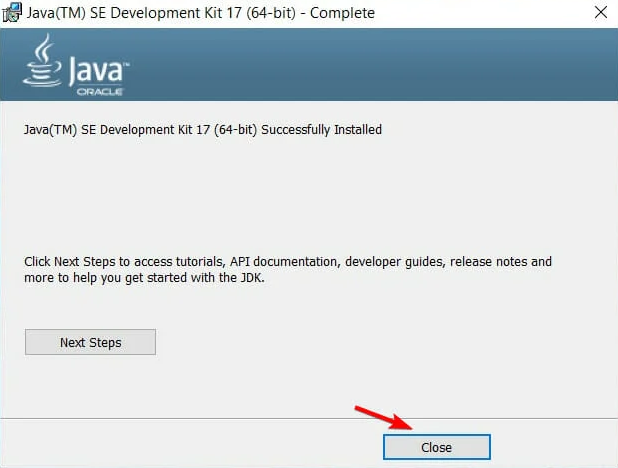Click the blue banner area right of logo
Image resolution: width=618 pixels, height=468 pixels.
point(370,64)
